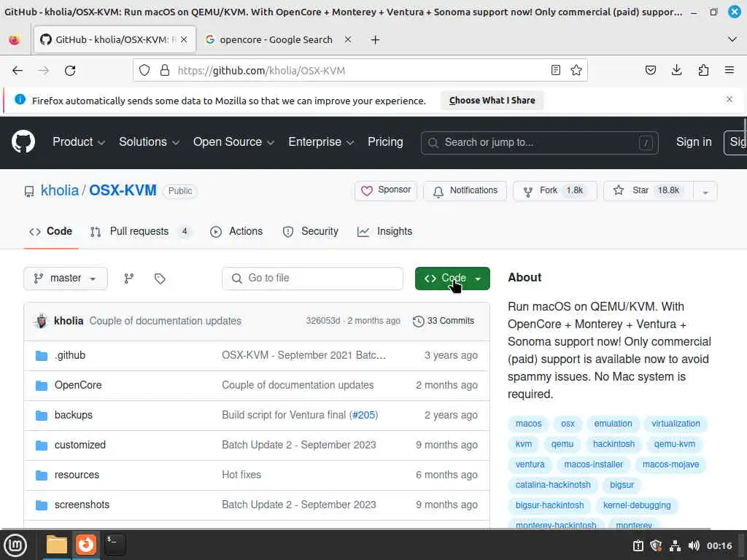Open Firefox downloads panel

[x=676, y=71]
